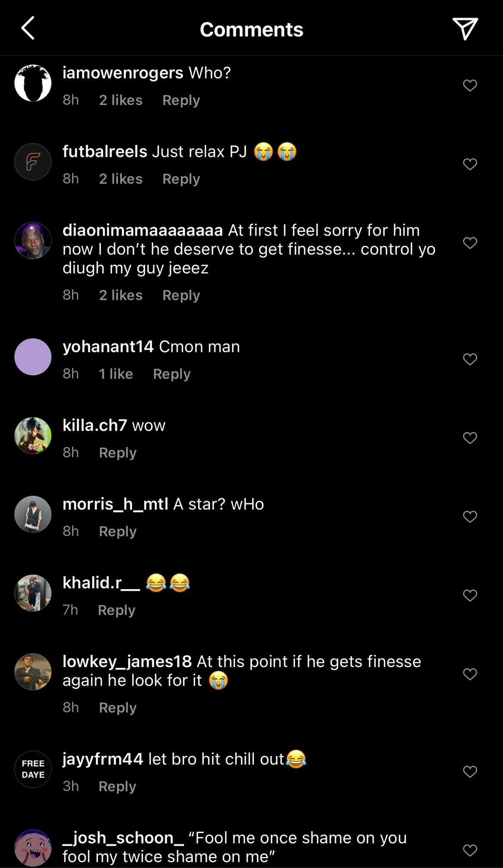Heart jayyfrm44's comment
The image size is (503, 868).
(x=470, y=772)
